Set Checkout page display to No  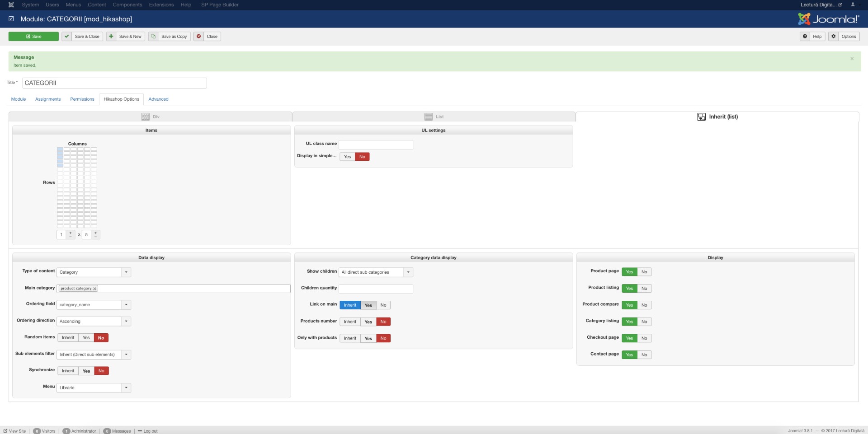(x=644, y=338)
